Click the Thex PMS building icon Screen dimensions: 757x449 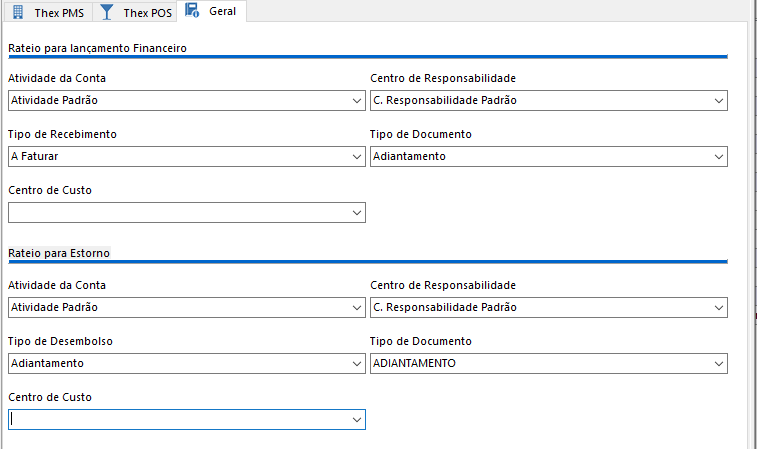click(x=17, y=12)
